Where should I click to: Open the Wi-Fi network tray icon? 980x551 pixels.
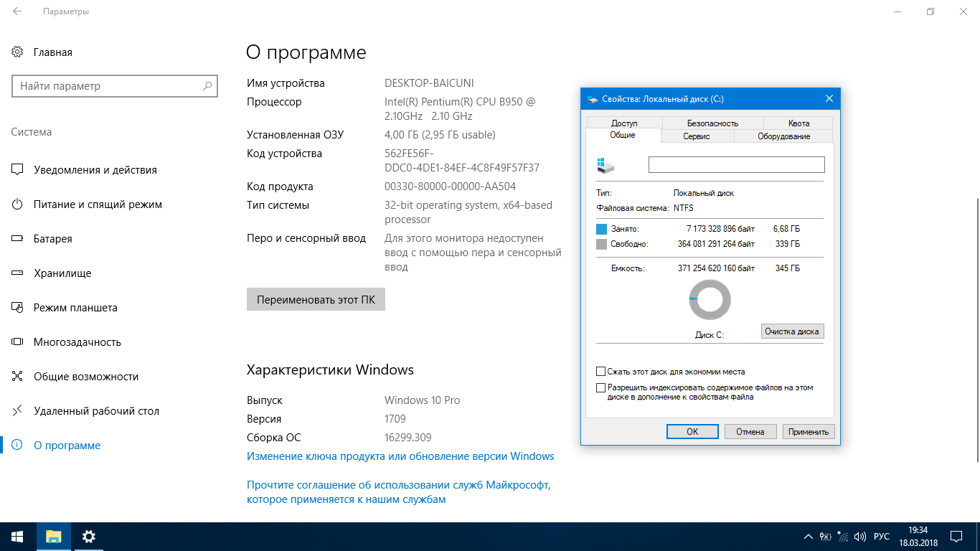tap(842, 537)
